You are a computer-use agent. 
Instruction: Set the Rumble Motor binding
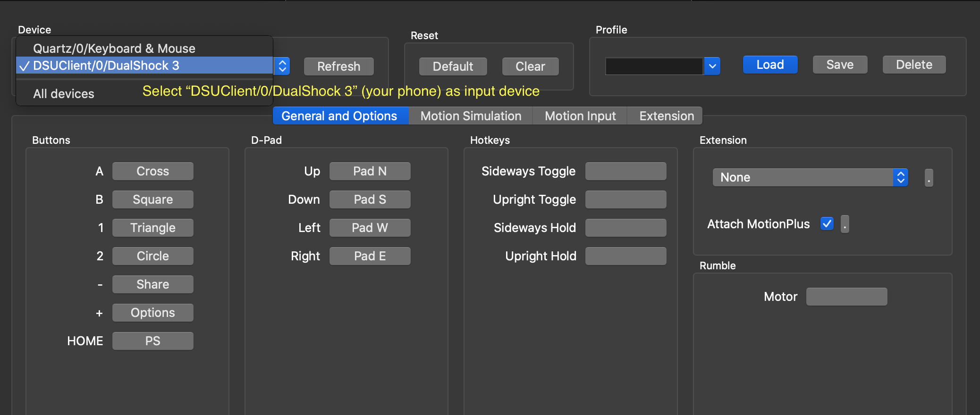coord(847,297)
